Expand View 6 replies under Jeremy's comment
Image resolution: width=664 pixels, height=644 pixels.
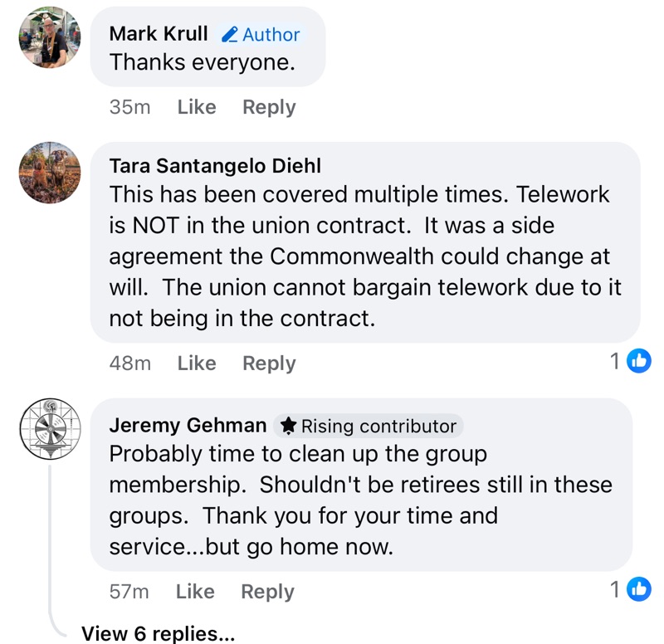[158, 633]
